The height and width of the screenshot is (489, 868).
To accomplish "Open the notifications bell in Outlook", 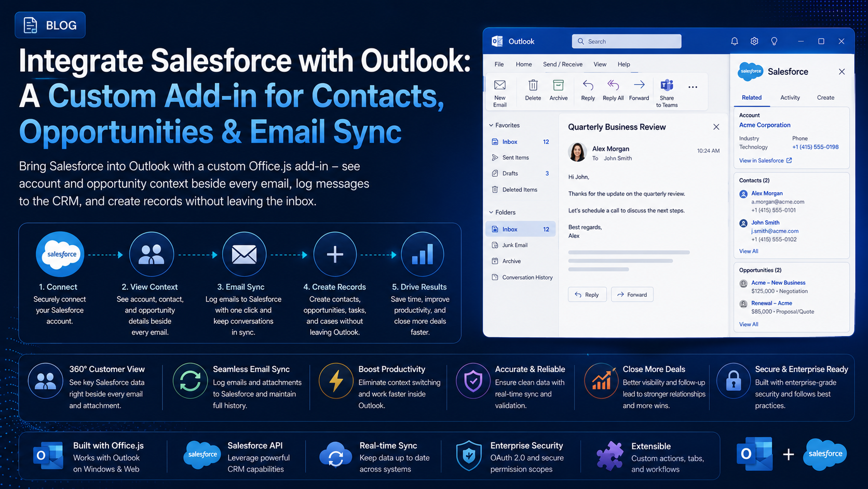I will [734, 41].
